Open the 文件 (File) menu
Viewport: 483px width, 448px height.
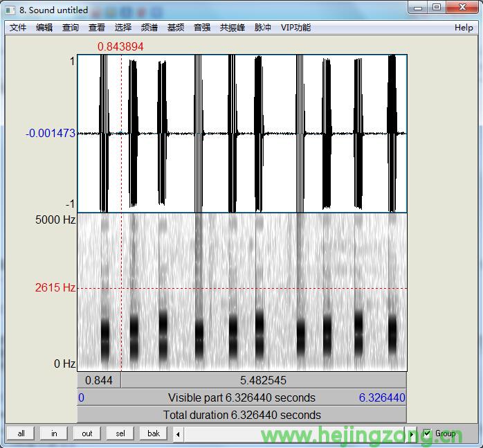click(x=17, y=28)
